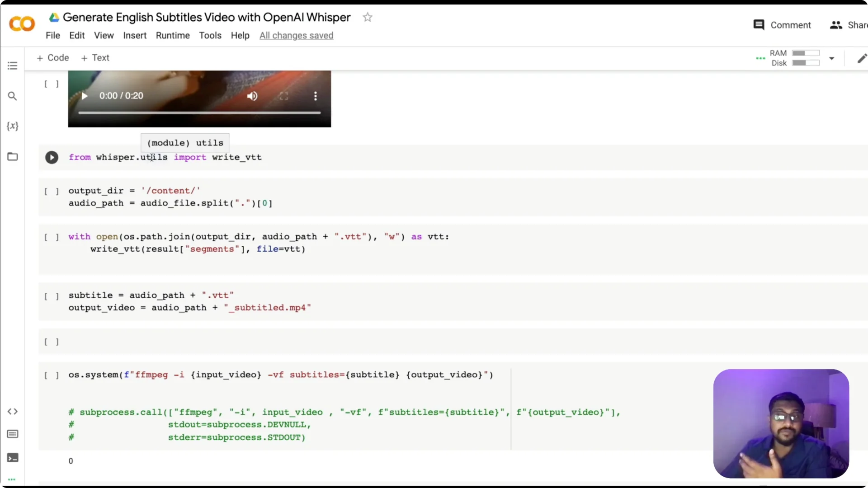
Task: Open the table of contents panel
Action: pyautogui.click(x=12, y=66)
